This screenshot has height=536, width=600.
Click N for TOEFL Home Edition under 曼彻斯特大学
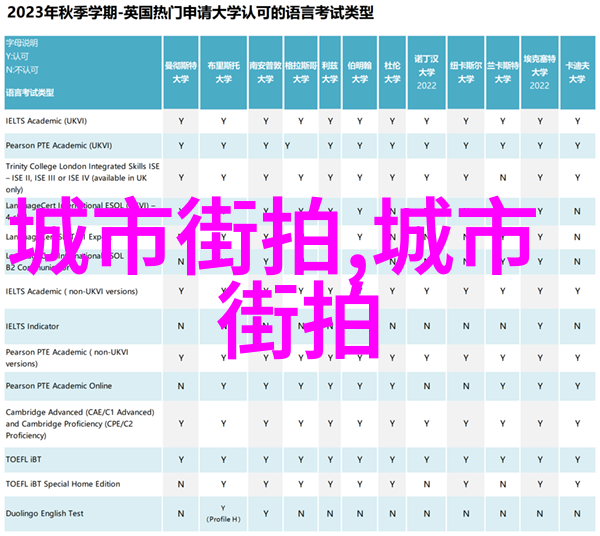click(x=181, y=484)
